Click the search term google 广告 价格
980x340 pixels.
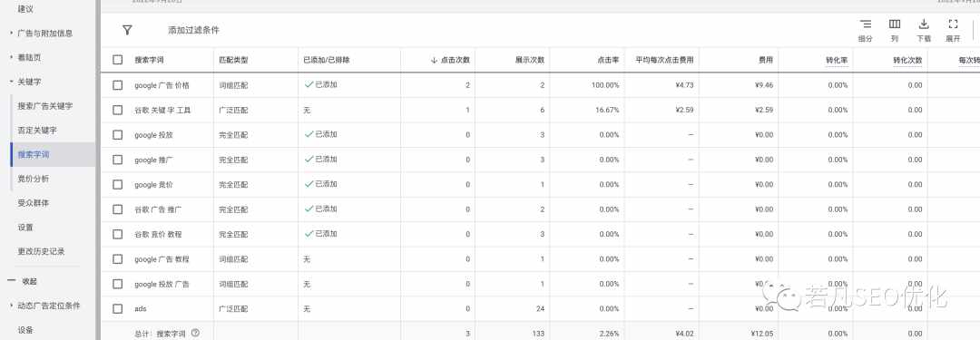point(162,85)
